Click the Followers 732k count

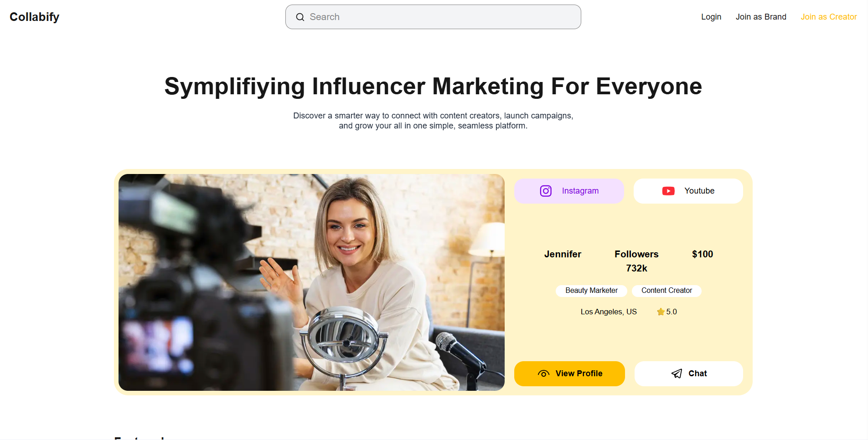(636, 261)
